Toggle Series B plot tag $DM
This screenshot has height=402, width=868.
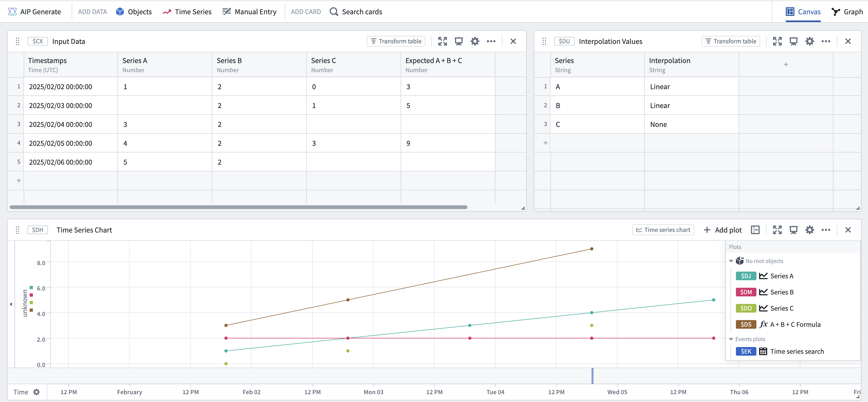click(x=746, y=292)
